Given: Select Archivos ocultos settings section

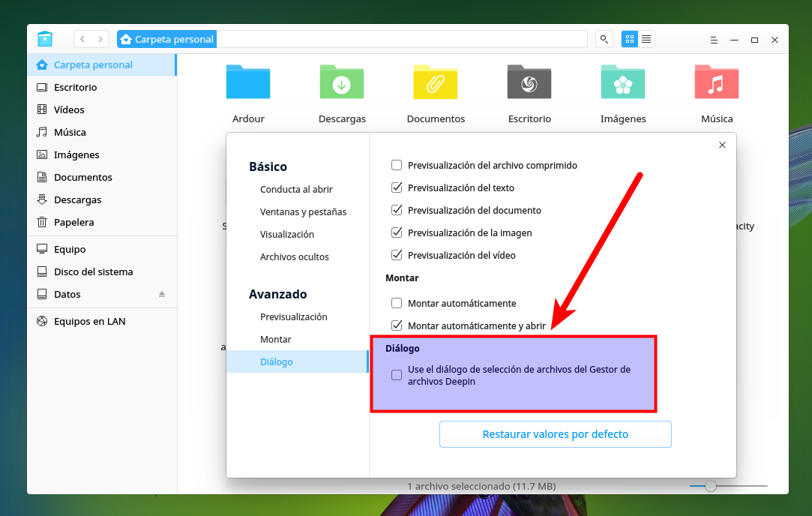Looking at the screenshot, I should click(x=294, y=256).
